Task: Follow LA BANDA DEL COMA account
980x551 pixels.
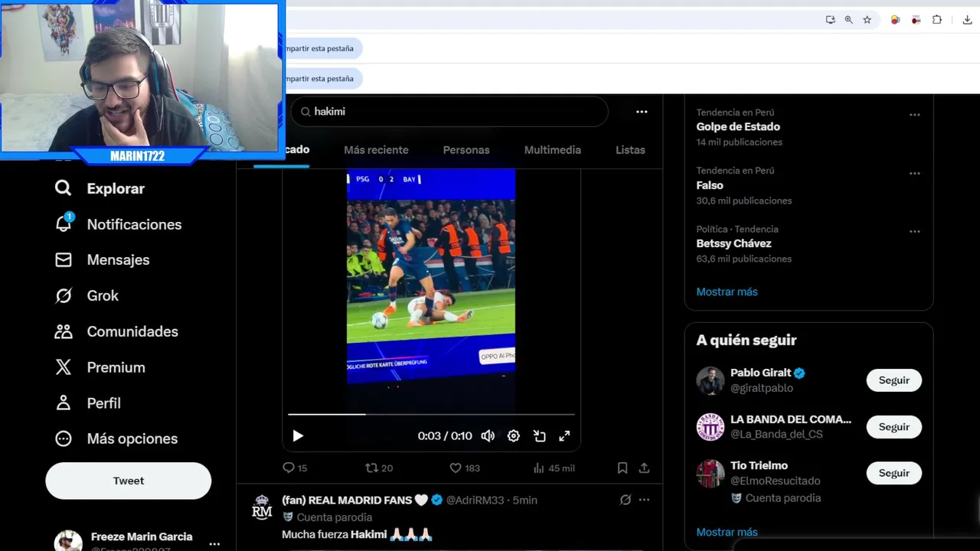Action: click(893, 427)
